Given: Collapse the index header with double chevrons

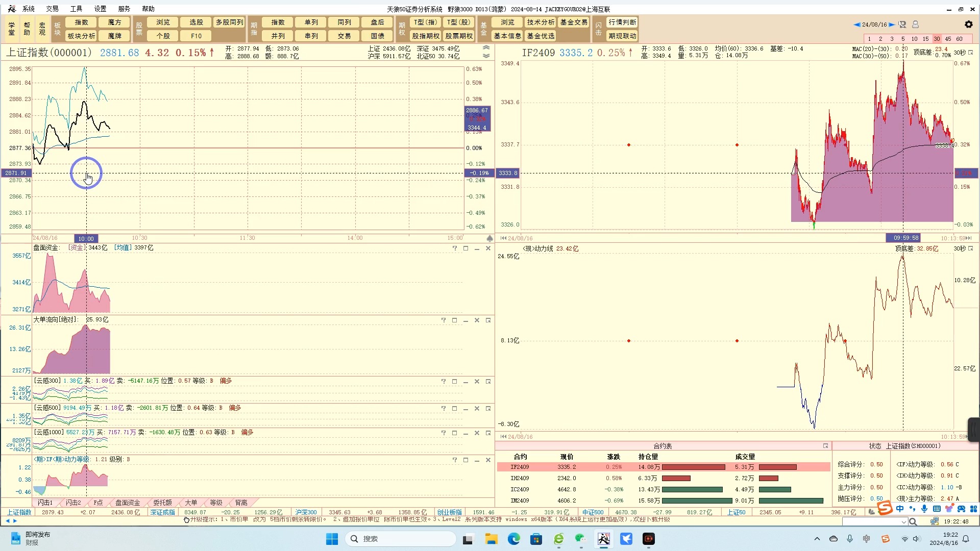Looking at the screenshot, I should (x=486, y=52).
